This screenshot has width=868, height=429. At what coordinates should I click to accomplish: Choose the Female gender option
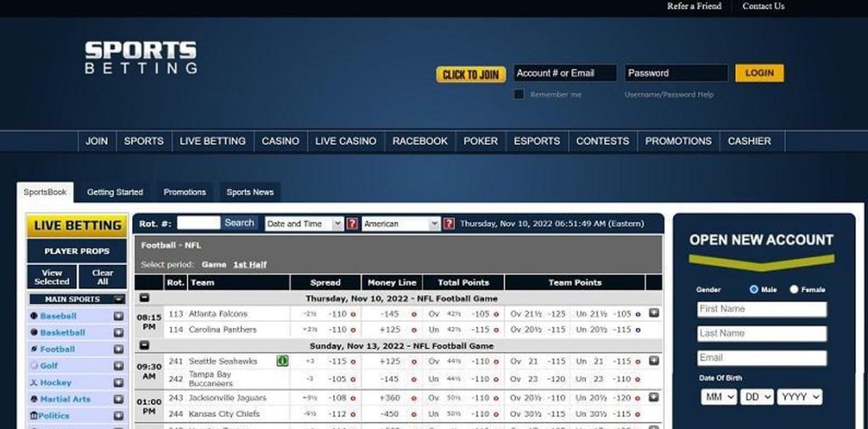793,289
